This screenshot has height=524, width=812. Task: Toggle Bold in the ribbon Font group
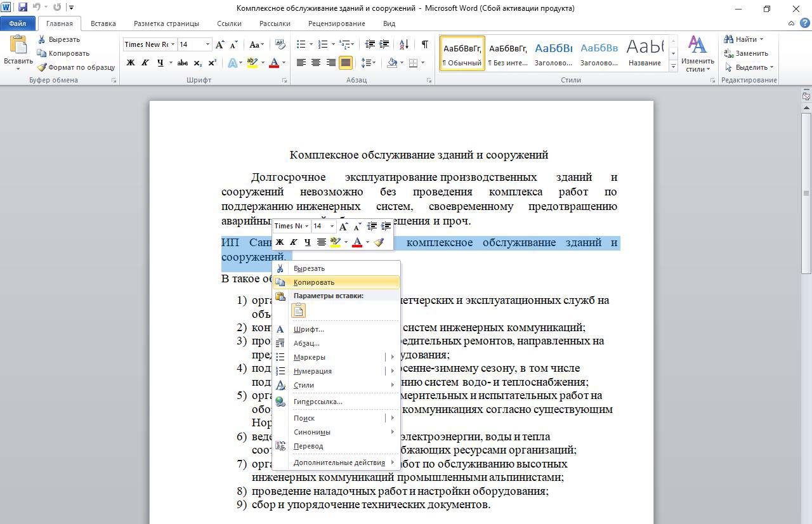click(x=131, y=63)
